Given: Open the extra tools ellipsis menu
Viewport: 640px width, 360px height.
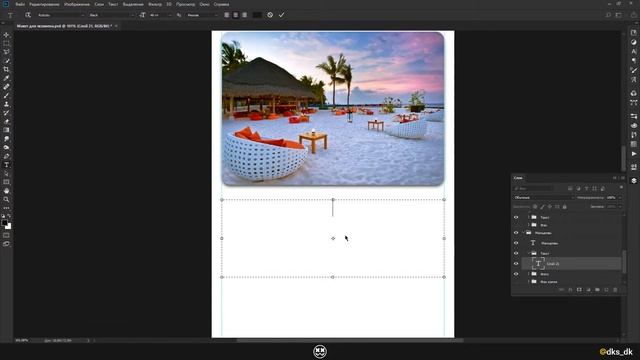Looking at the screenshot, I should pyautogui.click(x=6, y=208).
